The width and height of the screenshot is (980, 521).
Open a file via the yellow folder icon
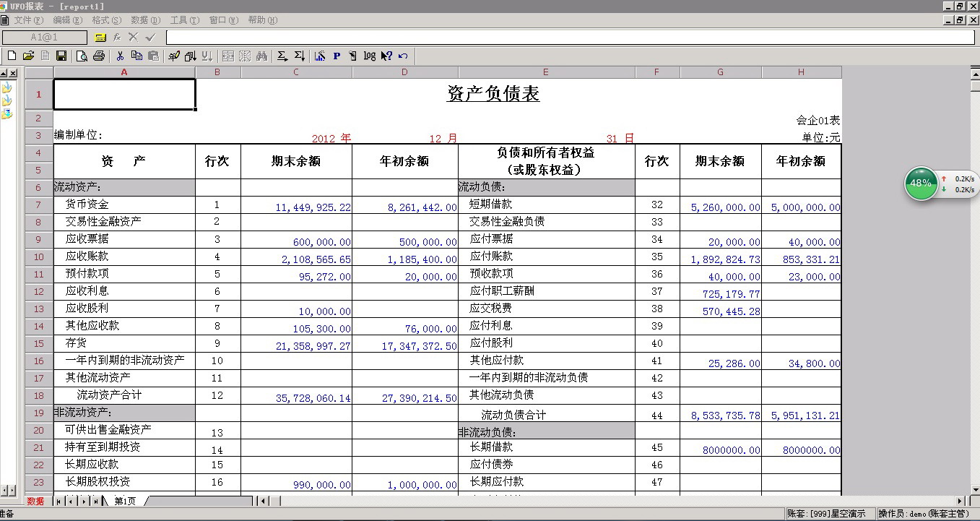28,56
